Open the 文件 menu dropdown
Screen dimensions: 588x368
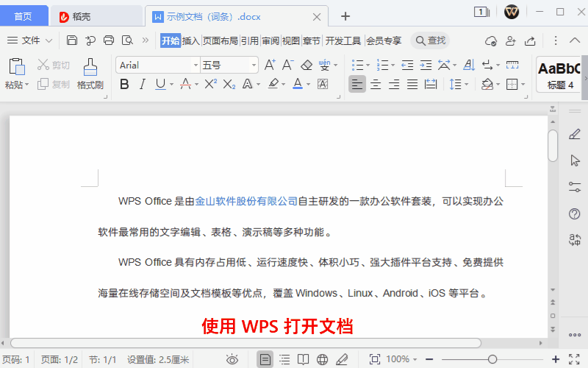point(29,40)
